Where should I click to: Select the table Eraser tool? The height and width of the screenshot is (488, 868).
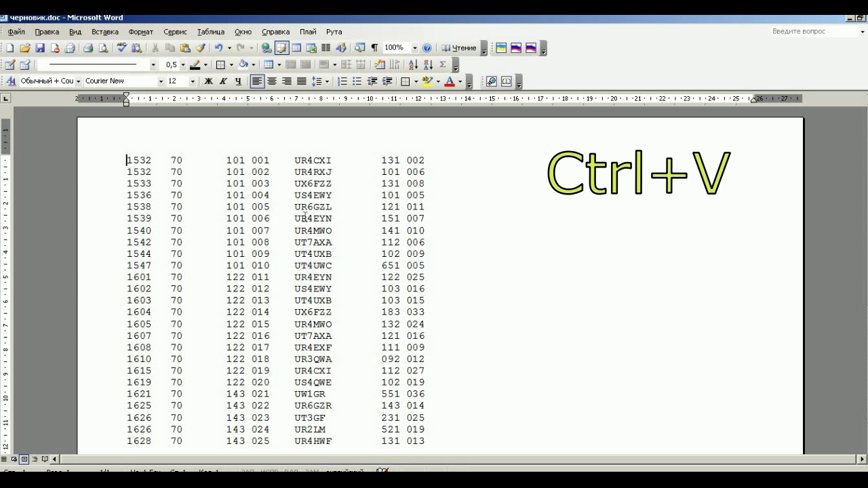tap(25, 64)
